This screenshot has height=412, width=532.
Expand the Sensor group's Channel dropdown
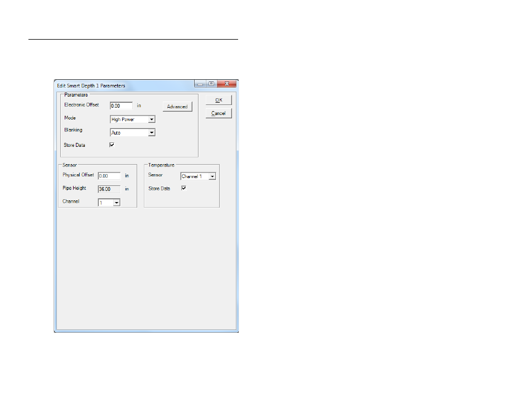[x=109, y=203]
